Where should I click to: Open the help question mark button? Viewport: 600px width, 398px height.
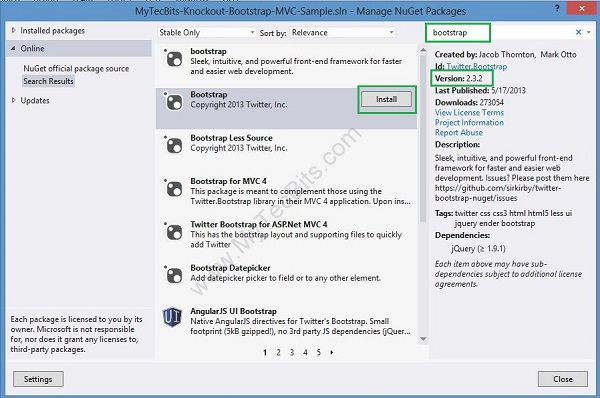pyautogui.click(x=557, y=8)
